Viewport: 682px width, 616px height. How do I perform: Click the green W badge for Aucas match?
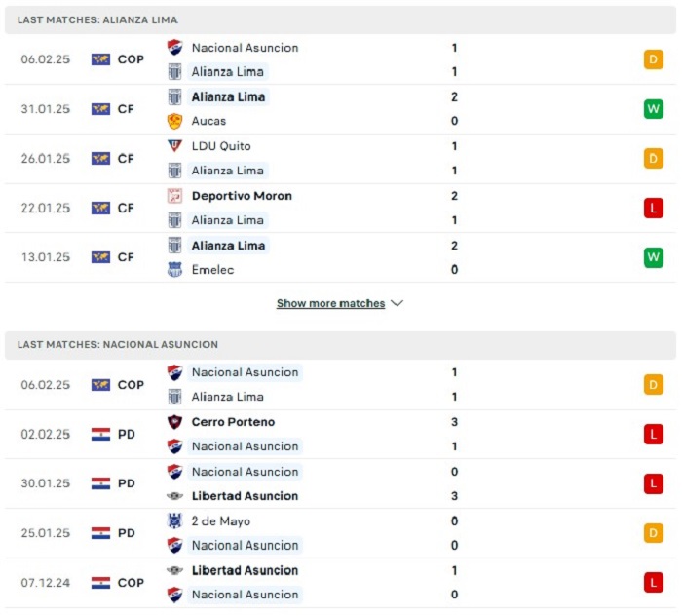654,109
